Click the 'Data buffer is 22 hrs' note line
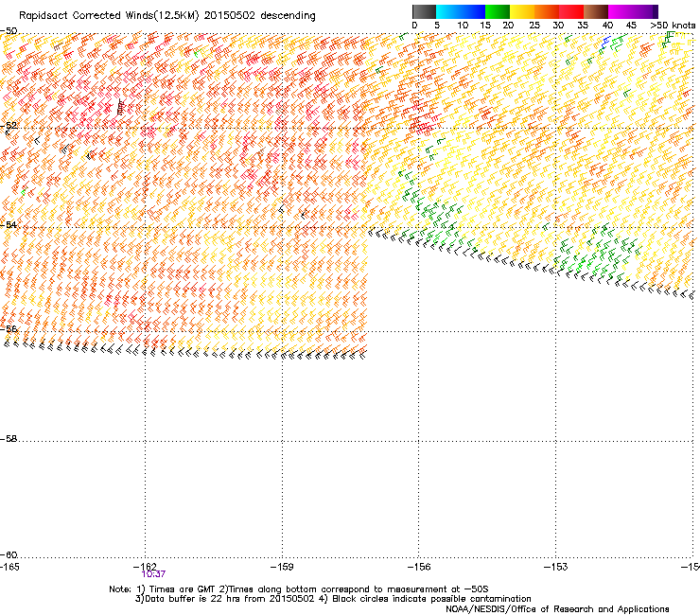This screenshot has width=700, height=615. pyautogui.click(x=333, y=599)
